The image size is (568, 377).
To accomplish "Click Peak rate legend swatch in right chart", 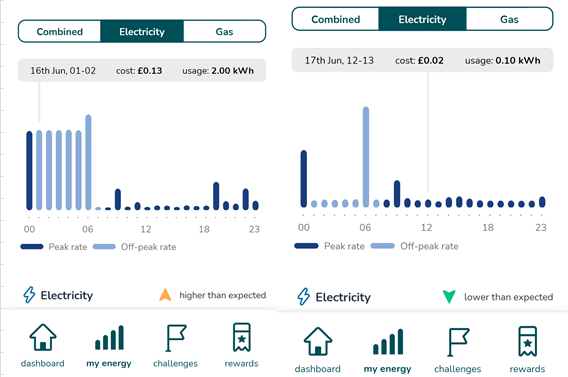I will 306,246.
